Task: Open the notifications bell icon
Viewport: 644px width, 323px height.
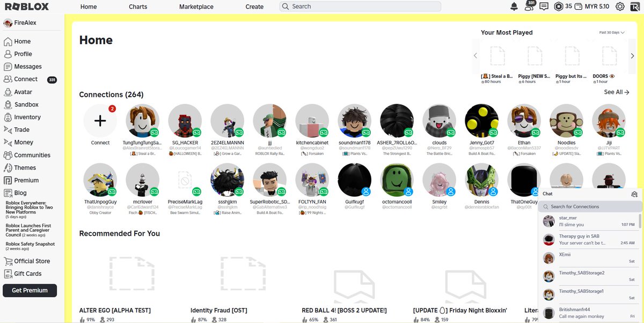Action: (514, 6)
